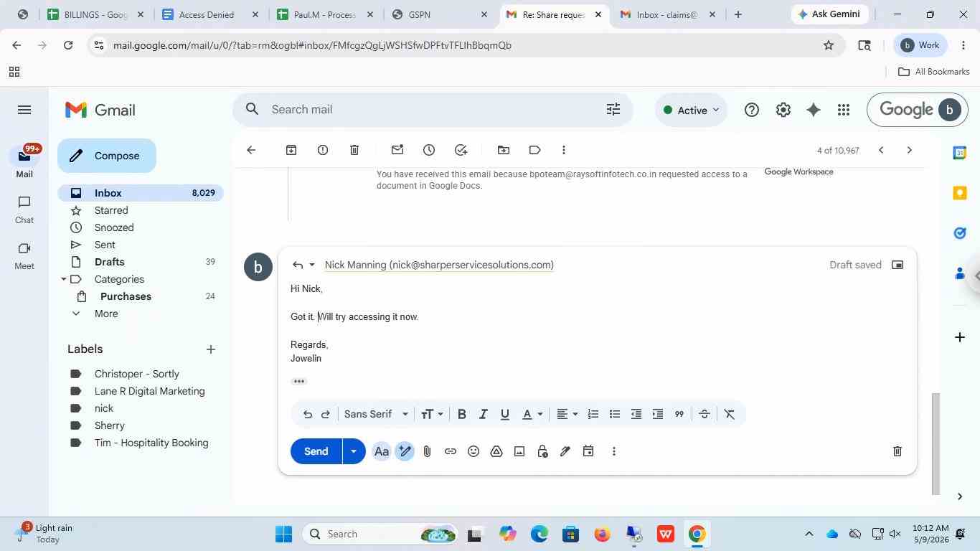The image size is (980, 551).
Task: Toggle the formatting options Aa button
Action: (x=382, y=451)
